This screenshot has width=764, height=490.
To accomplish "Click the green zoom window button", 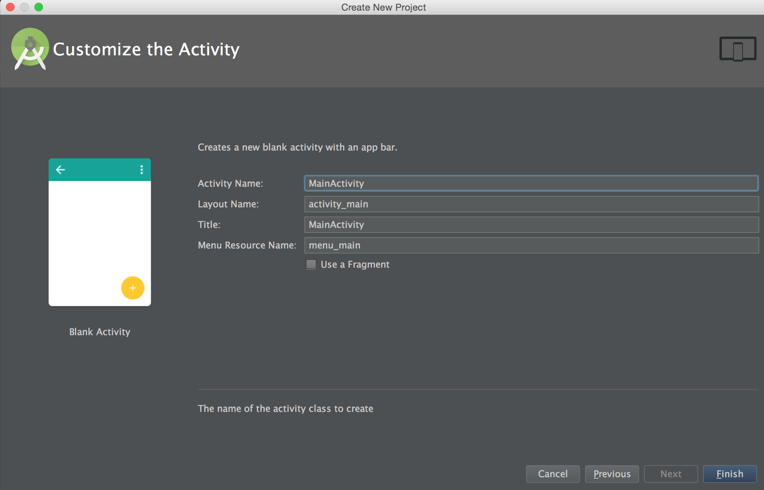I will point(38,7).
